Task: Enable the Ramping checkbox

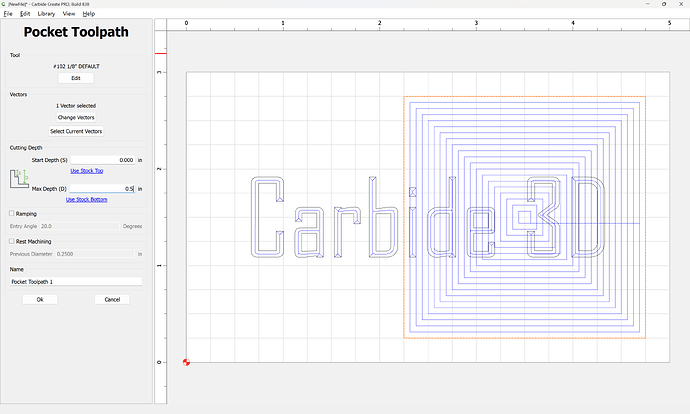Action: pyautogui.click(x=12, y=213)
